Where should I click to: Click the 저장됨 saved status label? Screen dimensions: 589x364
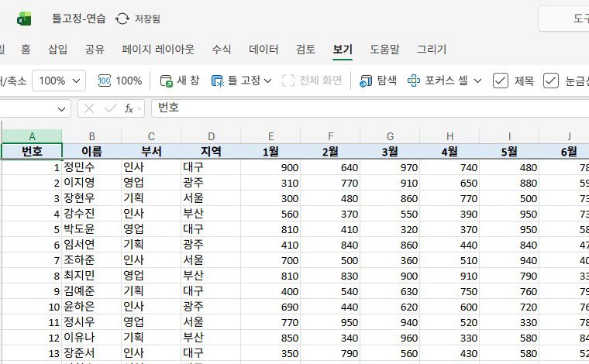[x=147, y=19]
